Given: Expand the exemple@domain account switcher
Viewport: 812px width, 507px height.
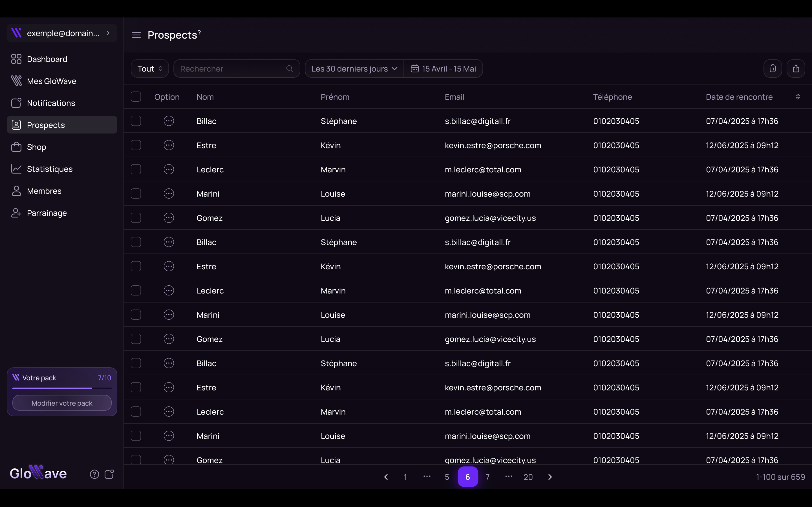Looking at the screenshot, I should pos(62,33).
